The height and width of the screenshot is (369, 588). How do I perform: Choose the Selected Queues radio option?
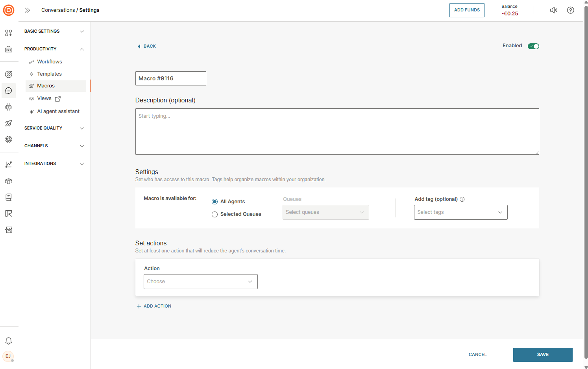[214, 214]
